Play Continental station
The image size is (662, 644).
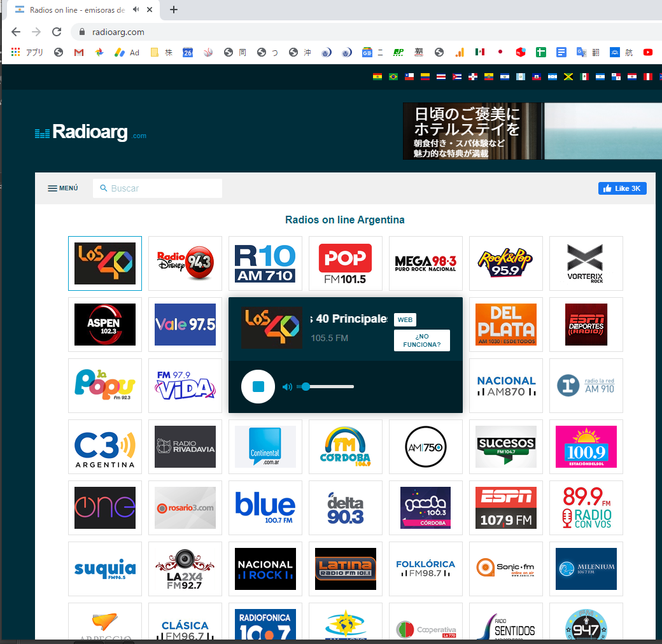click(265, 447)
